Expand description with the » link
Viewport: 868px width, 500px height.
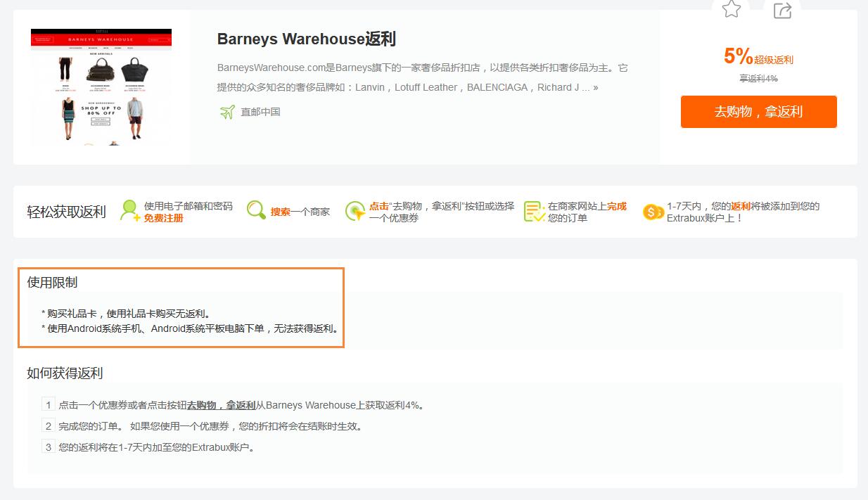596,88
